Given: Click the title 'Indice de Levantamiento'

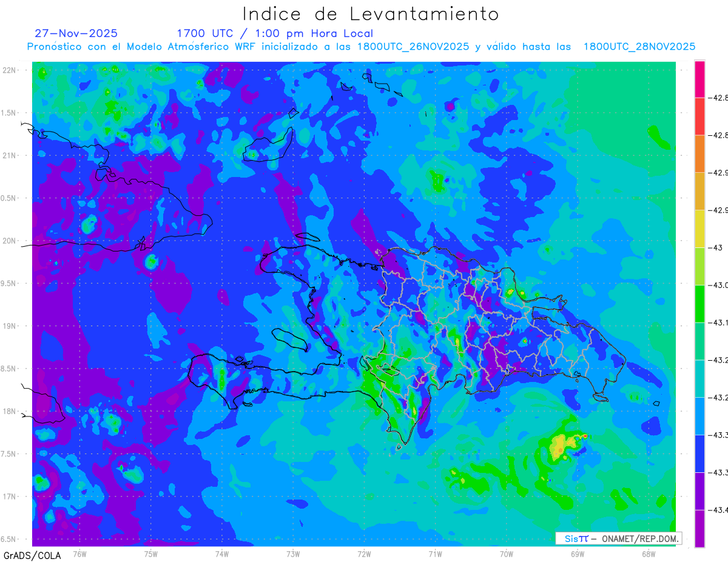Looking at the screenshot, I should click(371, 13).
